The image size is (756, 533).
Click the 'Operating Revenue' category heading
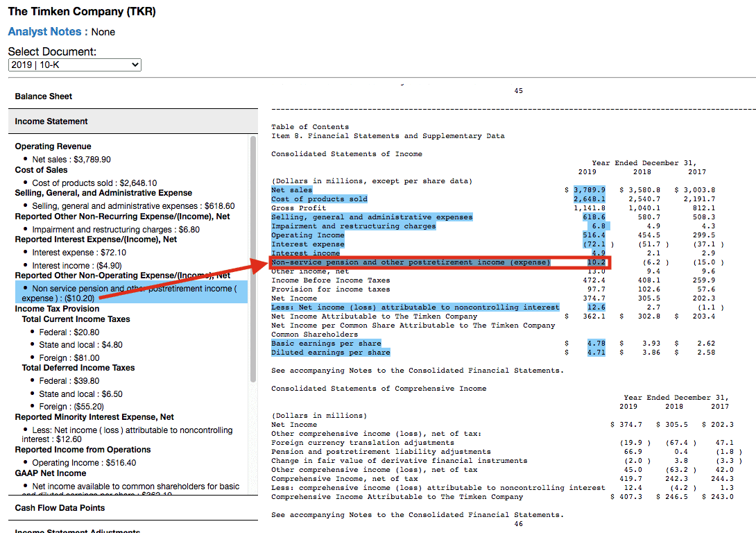[x=53, y=146]
